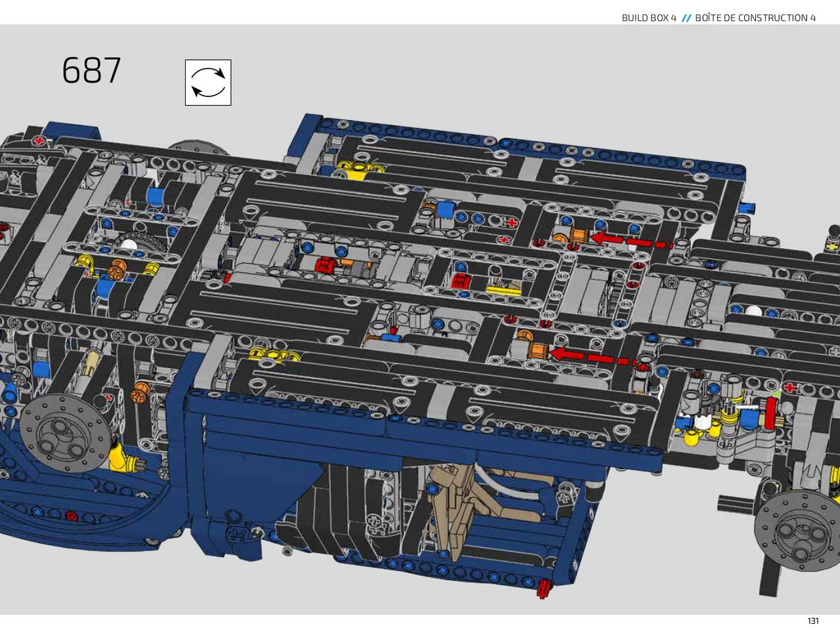Click the 'BUILD BOX 4' header text

pos(648,18)
